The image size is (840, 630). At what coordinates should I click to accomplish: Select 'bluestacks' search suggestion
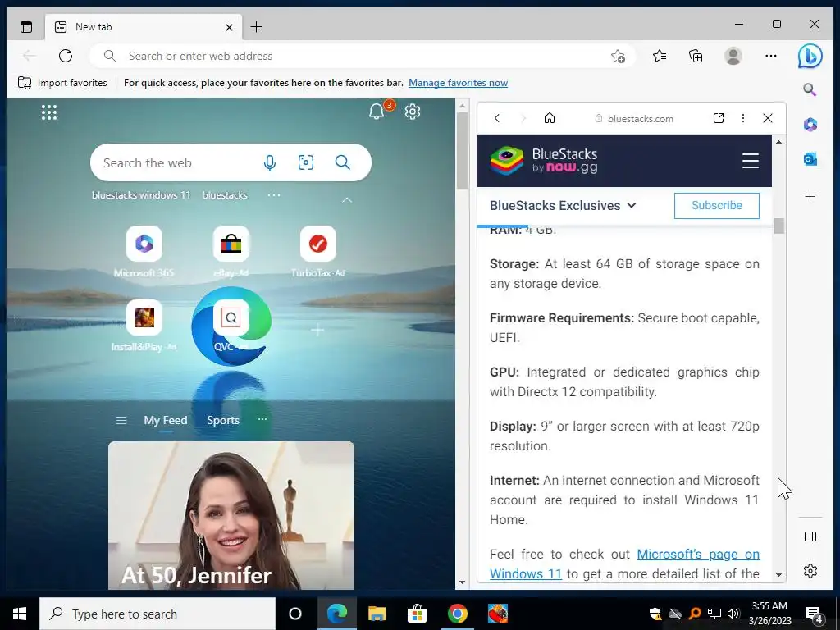point(225,195)
